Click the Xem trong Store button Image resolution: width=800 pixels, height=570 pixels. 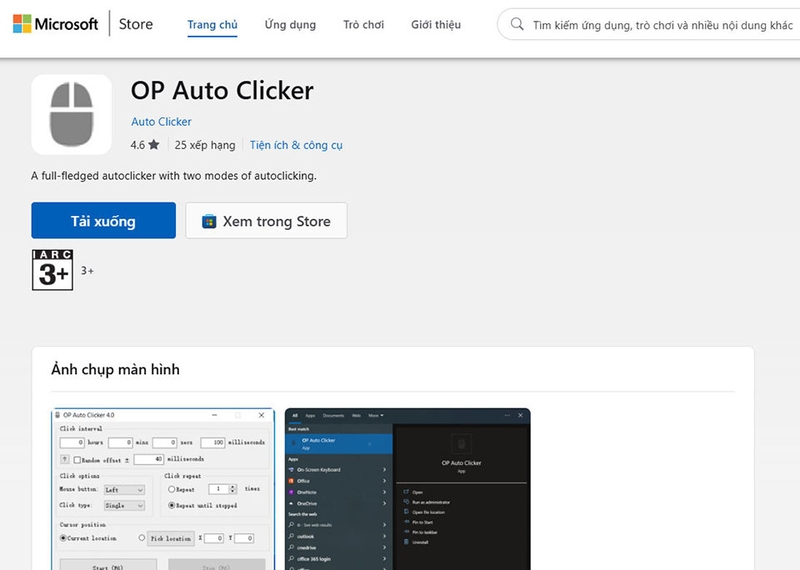[x=266, y=220]
